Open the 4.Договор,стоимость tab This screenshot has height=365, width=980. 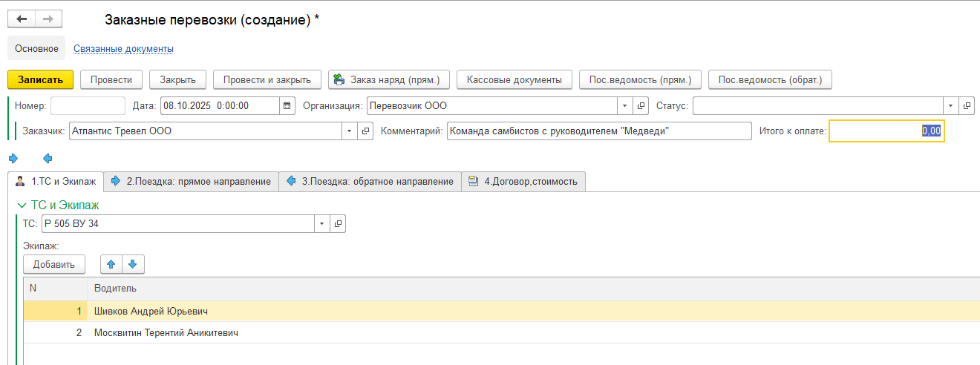(x=523, y=182)
